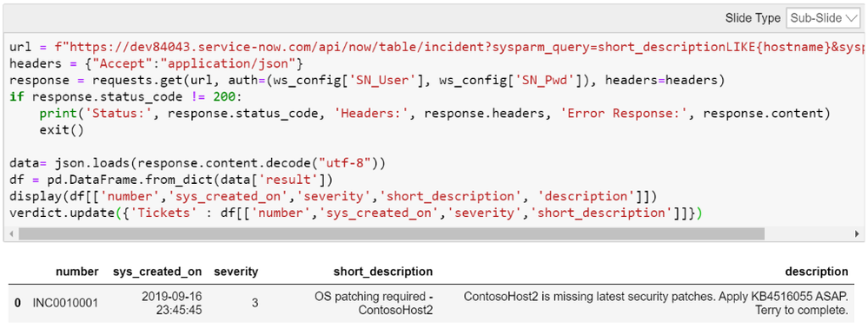The image size is (868, 328).
Task: Place cursor on the headers = {"Accept"...} line
Action: (156, 64)
